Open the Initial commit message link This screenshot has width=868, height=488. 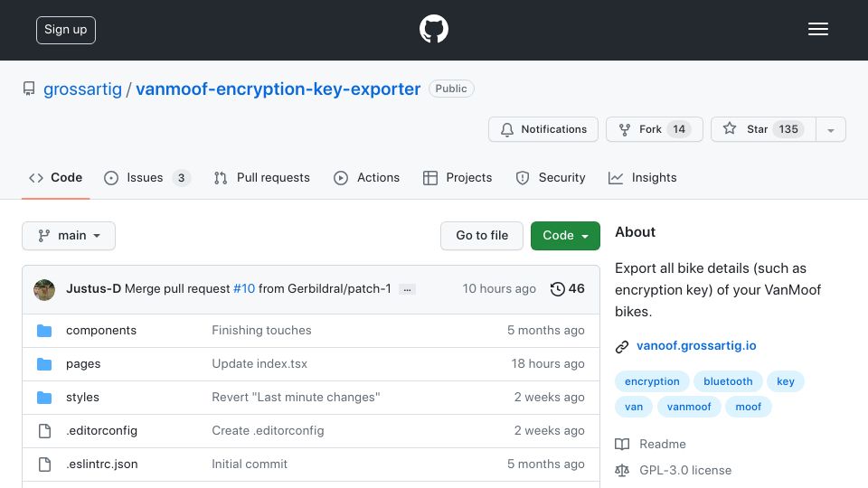click(250, 465)
